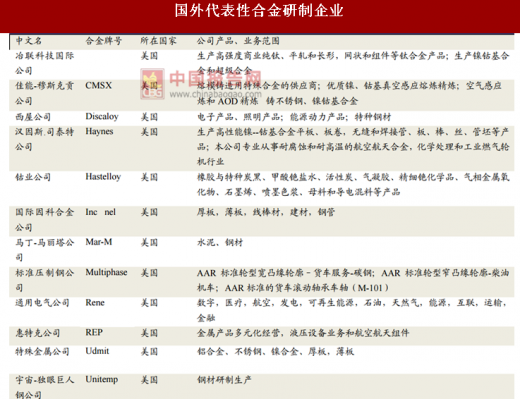
Task: Select the alloy grade Haynes
Action: 99,132
